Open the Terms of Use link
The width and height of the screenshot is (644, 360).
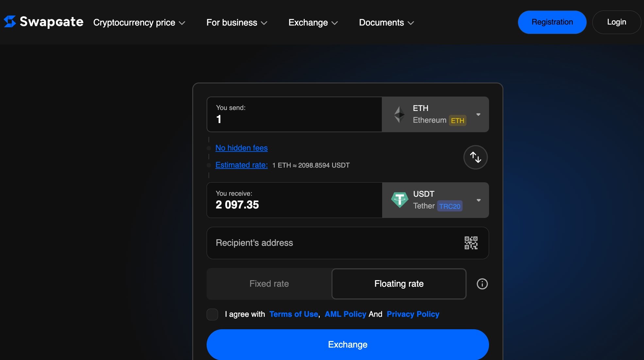tap(293, 314)
